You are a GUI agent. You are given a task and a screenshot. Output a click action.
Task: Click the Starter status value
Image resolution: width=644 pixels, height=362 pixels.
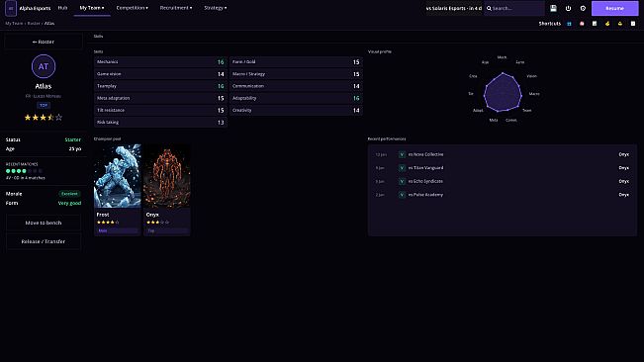tap(72, 140)
